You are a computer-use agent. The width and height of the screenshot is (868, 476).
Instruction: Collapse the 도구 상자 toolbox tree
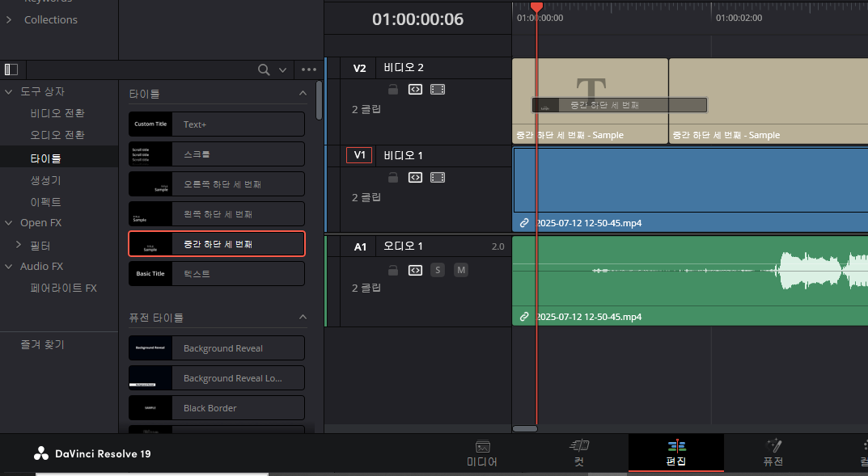[x=8, y=92]
